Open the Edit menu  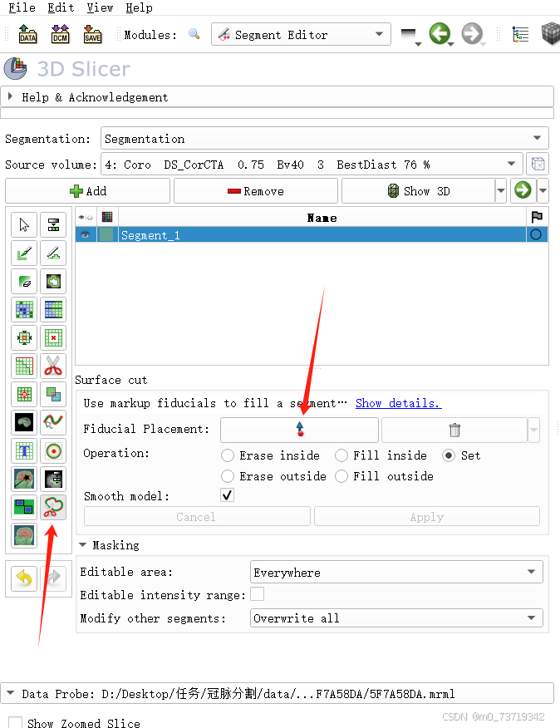61,7
